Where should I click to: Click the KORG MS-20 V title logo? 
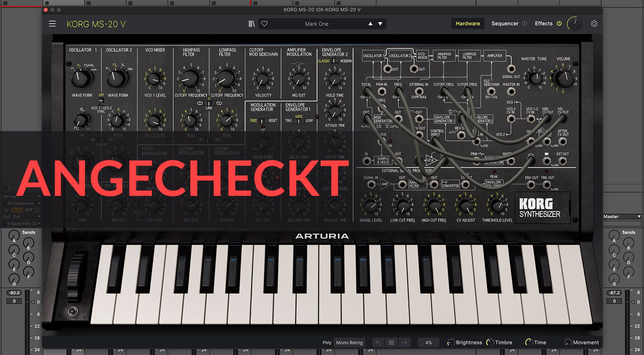[96, 24]
